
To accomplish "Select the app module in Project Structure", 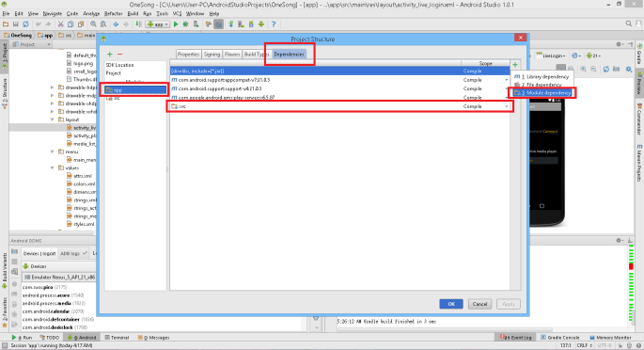I will click(x=135, y=90).
